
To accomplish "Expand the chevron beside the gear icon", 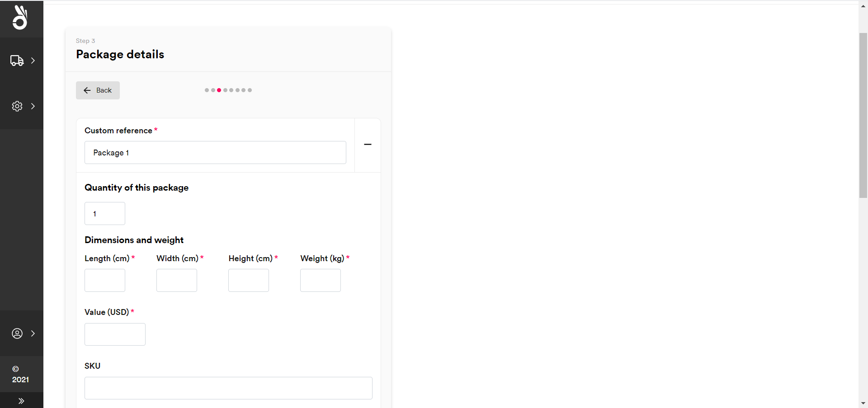I will [x=33, y=106].
